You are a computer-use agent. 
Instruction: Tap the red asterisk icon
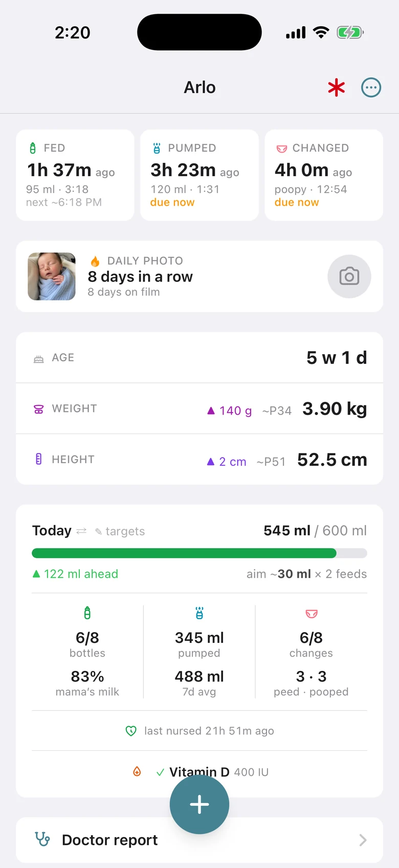337,88
